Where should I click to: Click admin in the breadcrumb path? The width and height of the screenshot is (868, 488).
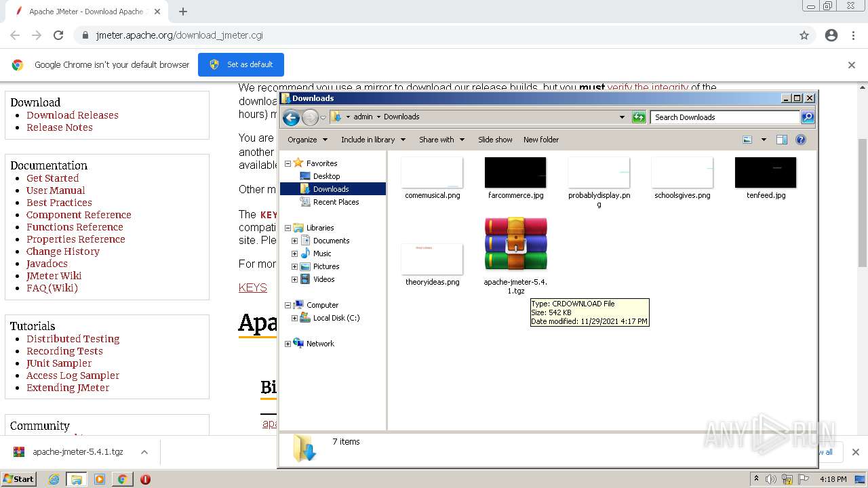(x=363, y=117)
